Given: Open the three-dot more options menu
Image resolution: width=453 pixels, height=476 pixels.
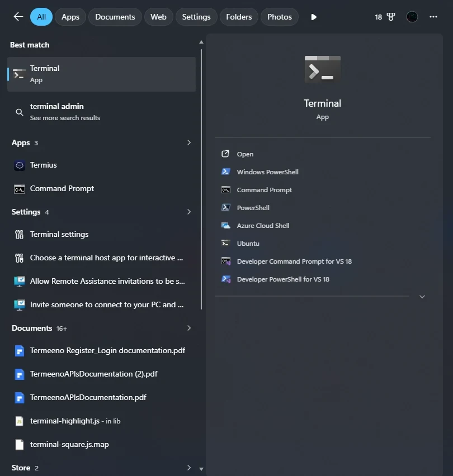Looking at the screenshot, I should (433, 17).
